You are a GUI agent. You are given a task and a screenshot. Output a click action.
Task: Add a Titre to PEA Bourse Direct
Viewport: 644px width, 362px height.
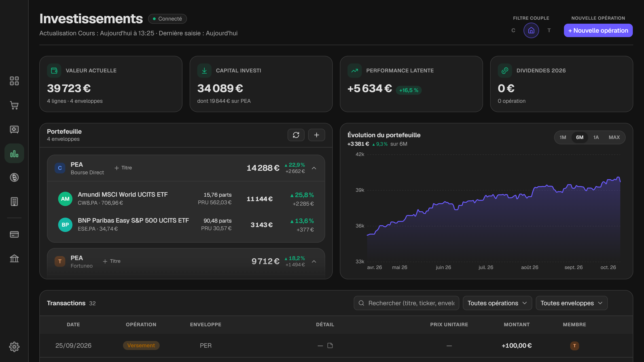pos(123,168)
